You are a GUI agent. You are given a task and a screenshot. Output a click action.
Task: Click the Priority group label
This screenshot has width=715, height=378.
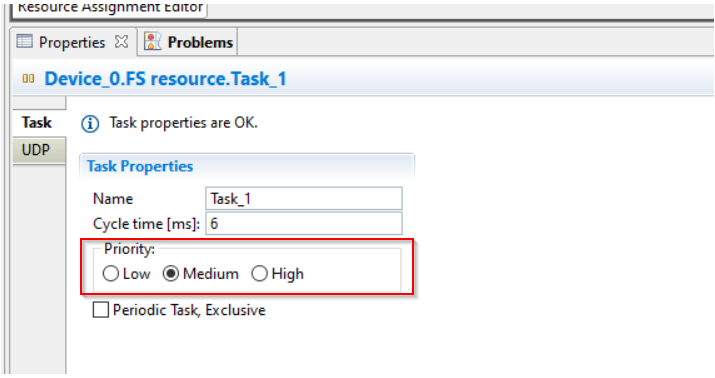130,249
